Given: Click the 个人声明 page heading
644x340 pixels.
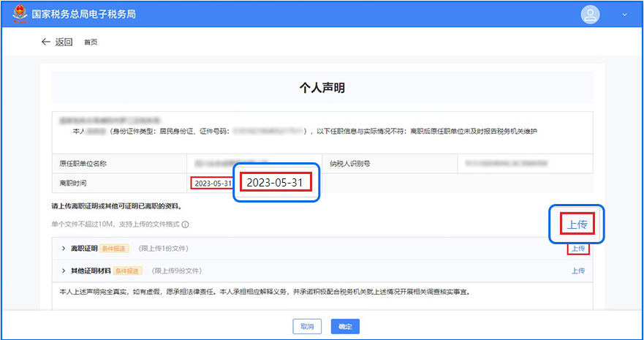Looking at the screenshot, I should [x=322, y=88].
